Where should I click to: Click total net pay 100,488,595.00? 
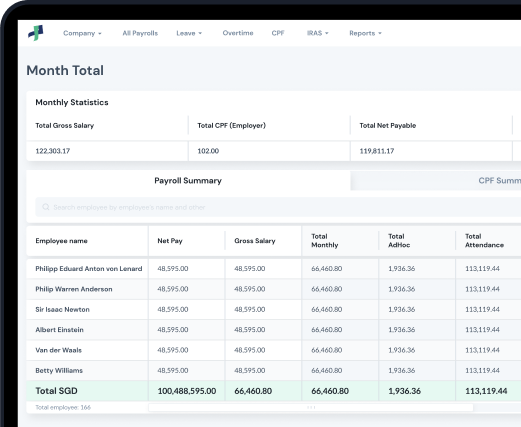(187, 391)
